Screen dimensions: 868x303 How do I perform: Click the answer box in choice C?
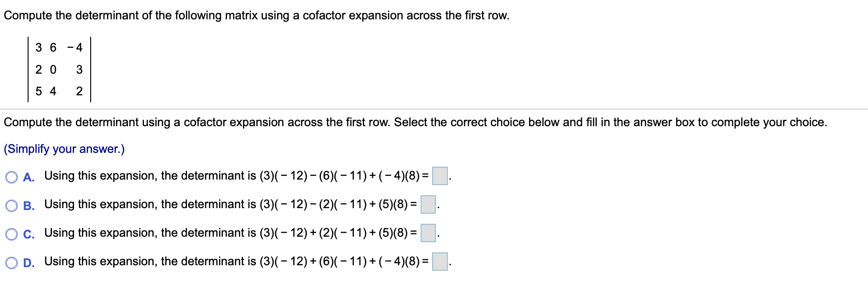428,233
